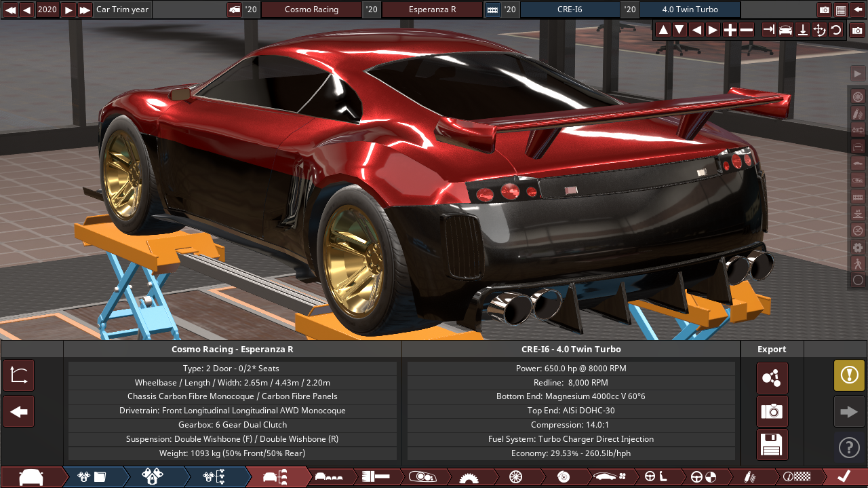The height and width of the screenshot is (488, 868).
Task: Jump forward multiple years with double-right arrows
Action: click(x=85, y=10)
